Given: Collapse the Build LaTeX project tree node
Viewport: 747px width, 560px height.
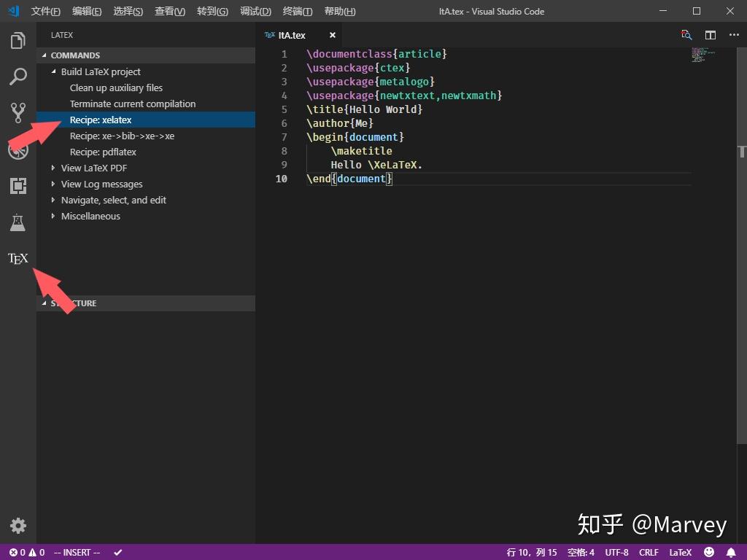Looking at the screenshot, I should pos(101,71).
